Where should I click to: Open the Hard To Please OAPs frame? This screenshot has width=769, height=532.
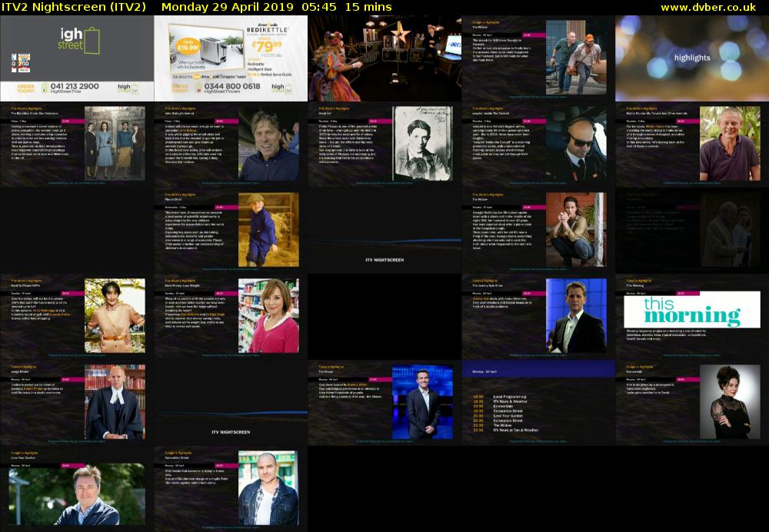pos(77,315)
